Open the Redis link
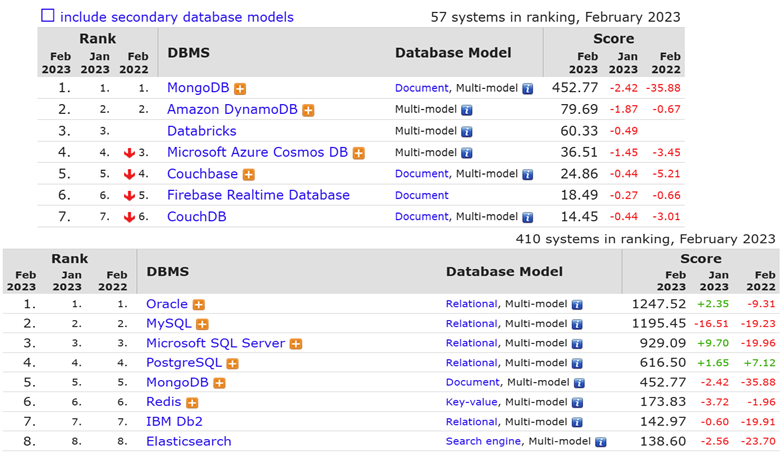Image resolution: width=784 pixels, height=454 pixels. [x=164, y=402]
